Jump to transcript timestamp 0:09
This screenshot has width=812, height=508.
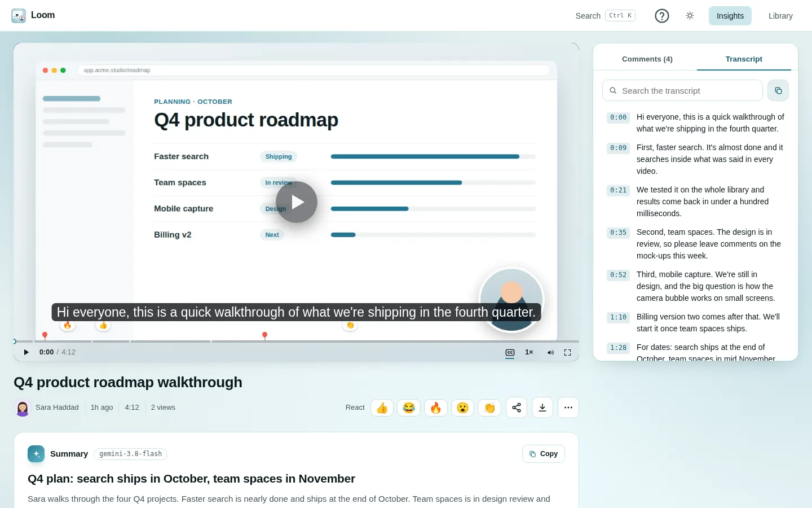[618, 148]
